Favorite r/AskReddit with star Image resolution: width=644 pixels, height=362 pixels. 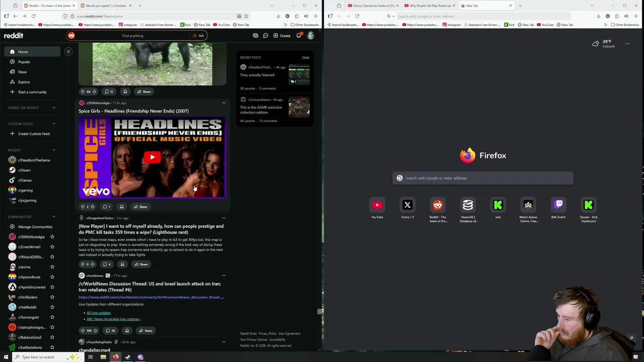click(52, 307)
